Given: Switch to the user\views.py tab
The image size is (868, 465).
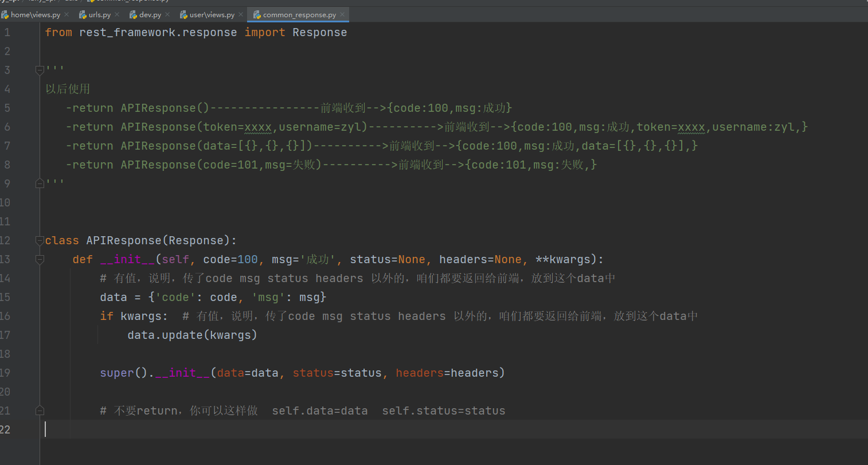Looking at the screenshot, I should (x=212, y=15).
